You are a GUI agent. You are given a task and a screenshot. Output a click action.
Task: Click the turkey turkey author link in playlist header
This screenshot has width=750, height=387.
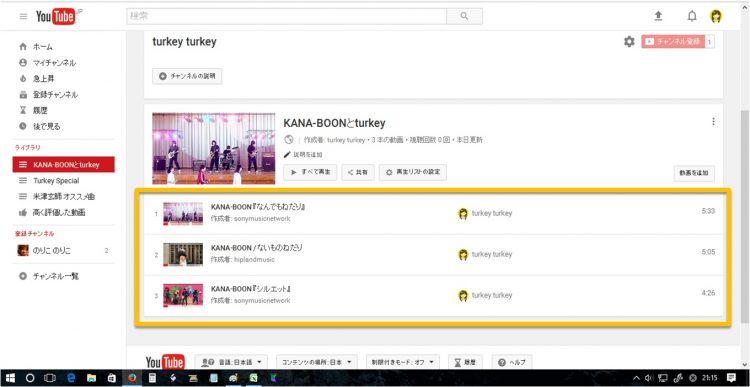pyautogui.click(x=346, y=140)
